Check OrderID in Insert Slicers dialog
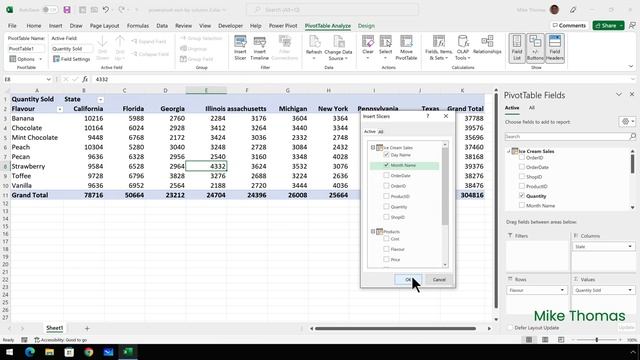Viewport: 640px width, 360px height. click(386, 186)
